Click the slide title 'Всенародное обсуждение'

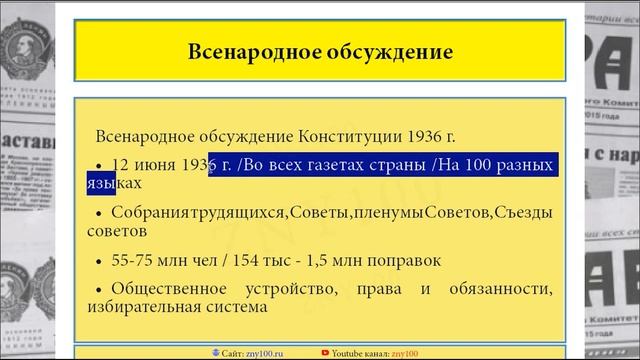(x=320, y=52)
